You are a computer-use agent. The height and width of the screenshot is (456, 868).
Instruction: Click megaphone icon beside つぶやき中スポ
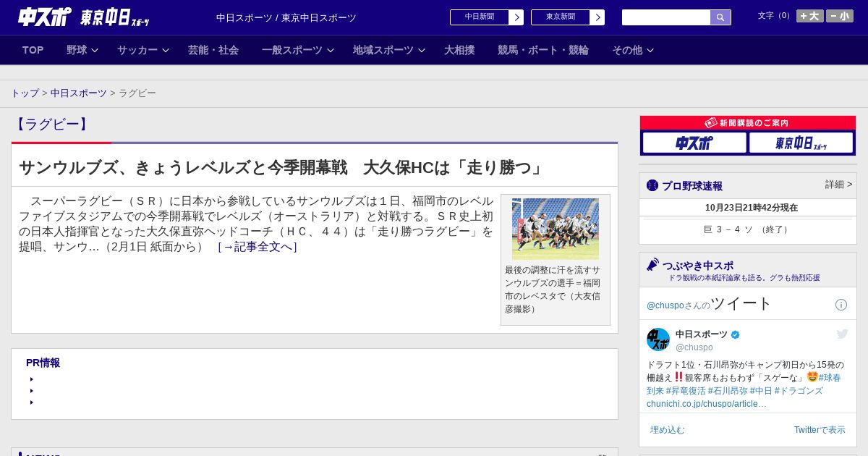653,264
